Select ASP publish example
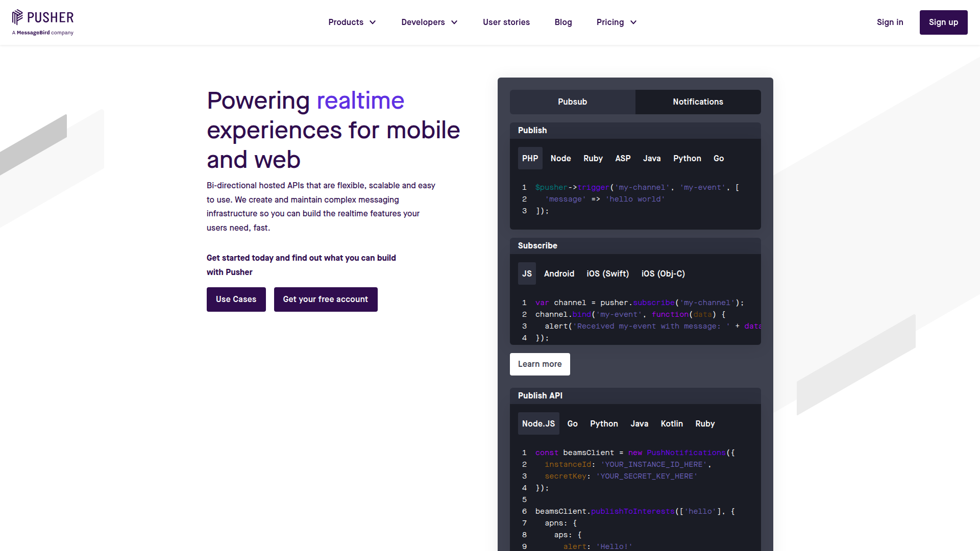 click(623, 158)
